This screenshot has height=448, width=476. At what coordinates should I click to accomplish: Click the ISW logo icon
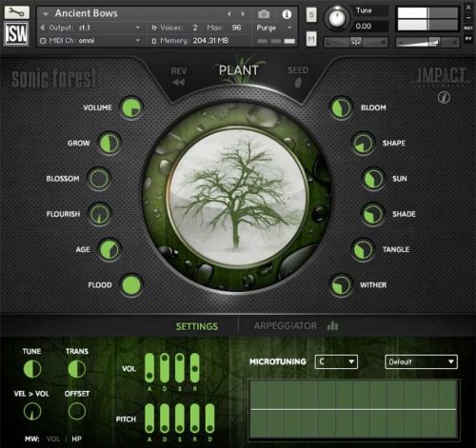(16, 34)
